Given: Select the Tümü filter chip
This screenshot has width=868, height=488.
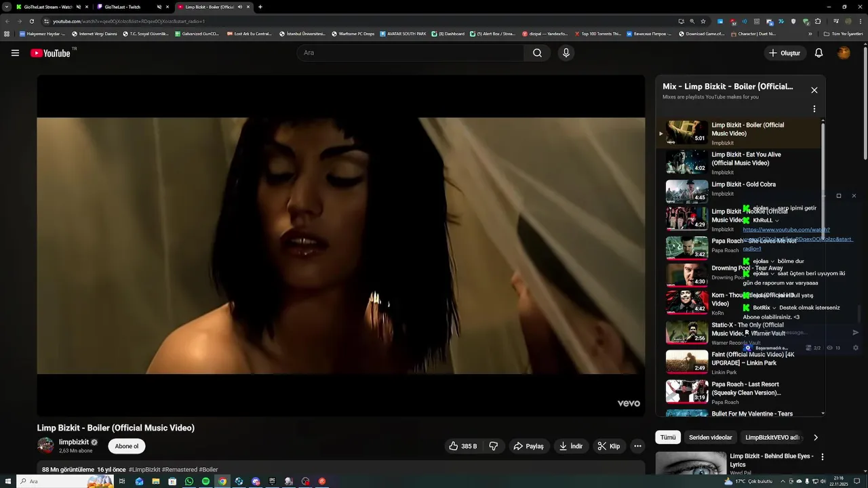Looking at the screenshot, I should (x=668, y=437).
